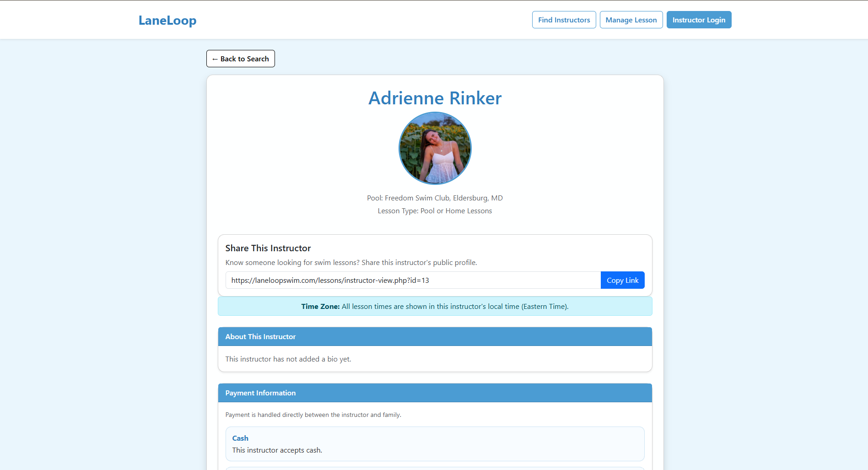Select the Cash payment option title
Screen dimensions: 868x470
tap(240, 438)
